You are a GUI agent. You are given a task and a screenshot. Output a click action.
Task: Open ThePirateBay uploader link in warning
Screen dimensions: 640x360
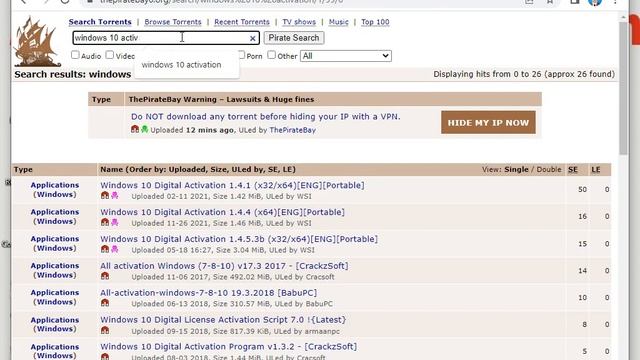click(293, 130)
